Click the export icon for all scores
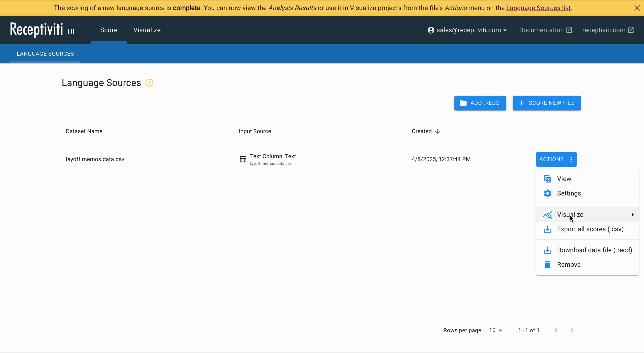This screenshot has height=353, width=644. pyautogui.click(x=547, y=229)
